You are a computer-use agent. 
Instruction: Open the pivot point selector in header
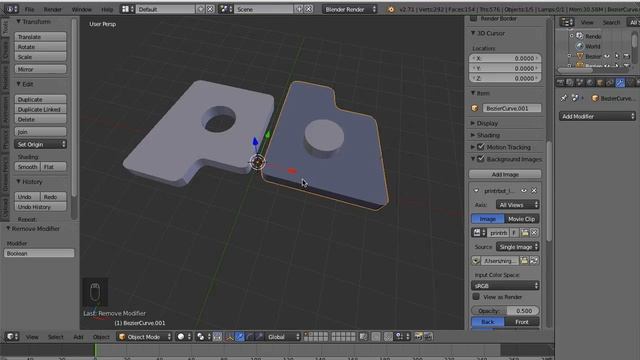pyautogui.click(x=203, y=337)
